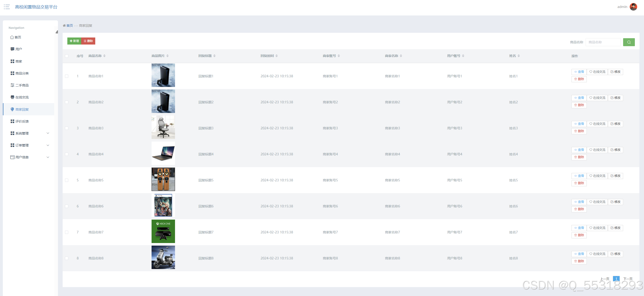Screen dimensions: 644x296
Task: Click 查看 eye button in row 3
Action: (x=579, y=124)
